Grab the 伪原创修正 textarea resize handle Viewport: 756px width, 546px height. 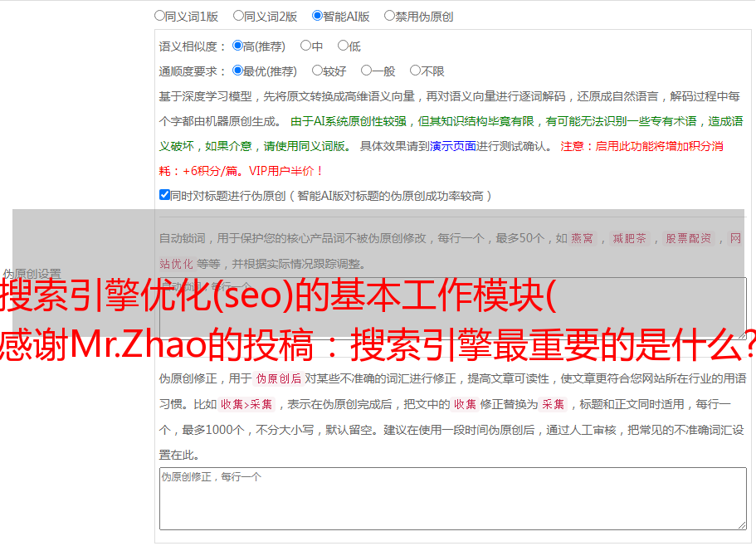(742, 525)
